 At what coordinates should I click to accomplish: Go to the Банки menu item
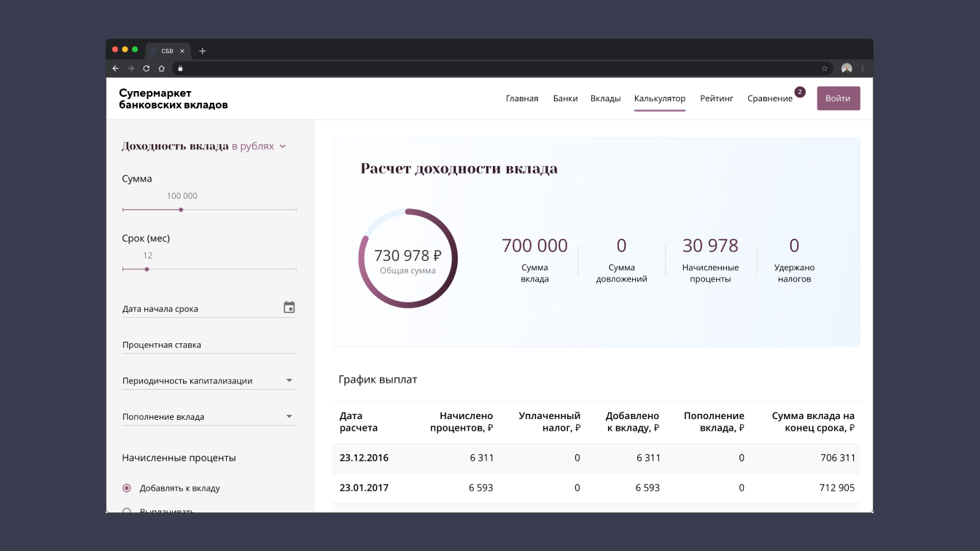pos(565,98)
